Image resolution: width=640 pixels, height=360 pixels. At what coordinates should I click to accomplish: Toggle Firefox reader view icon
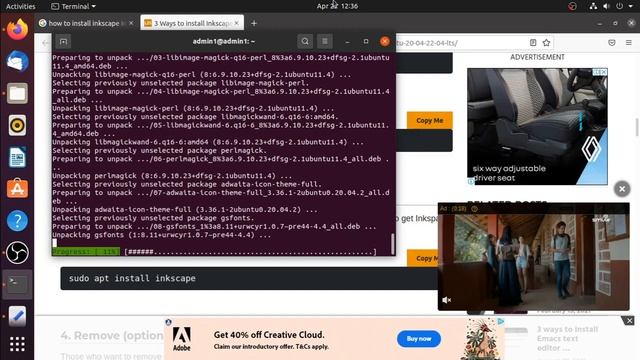click(533, 42)
